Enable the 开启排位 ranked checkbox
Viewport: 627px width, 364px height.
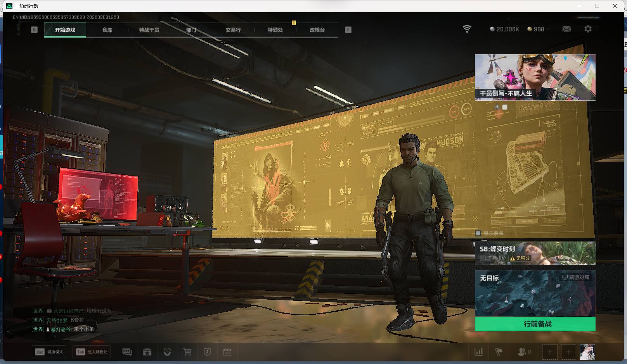tap(483, 258)
